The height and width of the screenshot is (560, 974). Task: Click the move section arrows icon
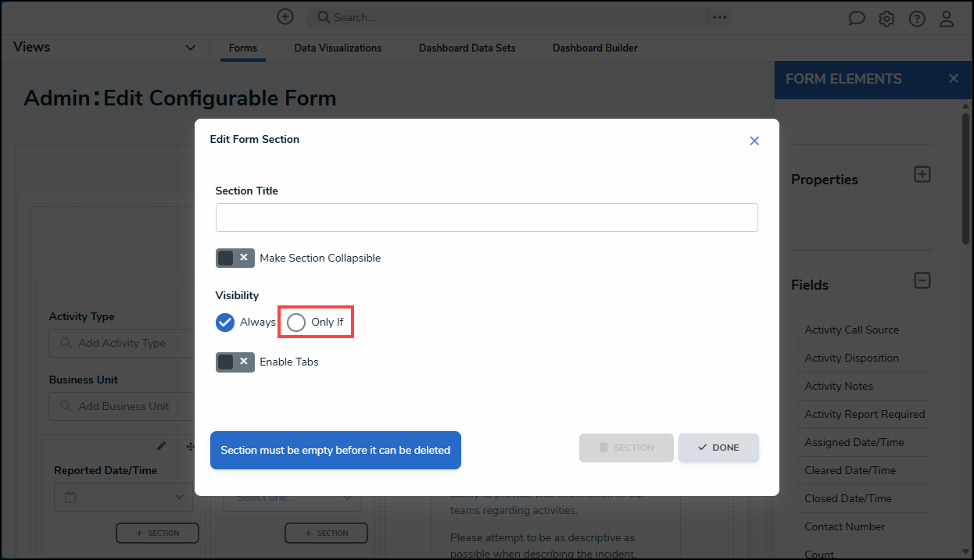click(x=190, y=446)
